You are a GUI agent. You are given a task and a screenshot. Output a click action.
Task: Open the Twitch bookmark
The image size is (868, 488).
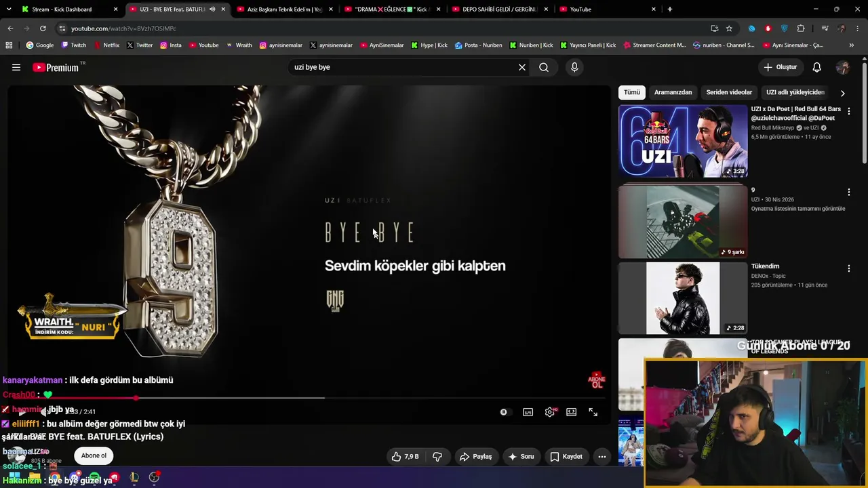click(x=73, y=45)
